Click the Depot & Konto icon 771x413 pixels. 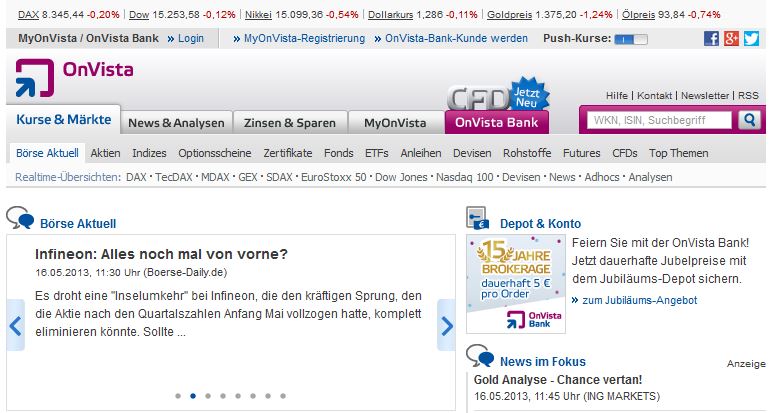(477, 218)
